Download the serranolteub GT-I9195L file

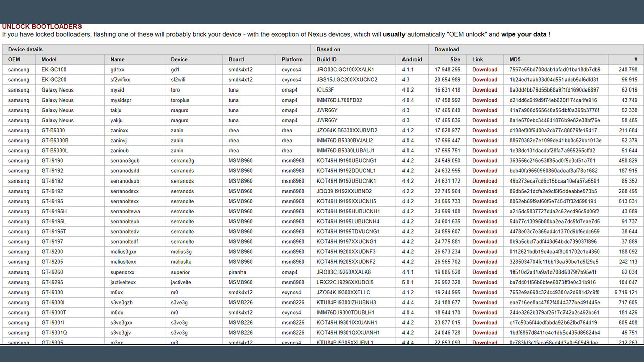click(485, 221)
